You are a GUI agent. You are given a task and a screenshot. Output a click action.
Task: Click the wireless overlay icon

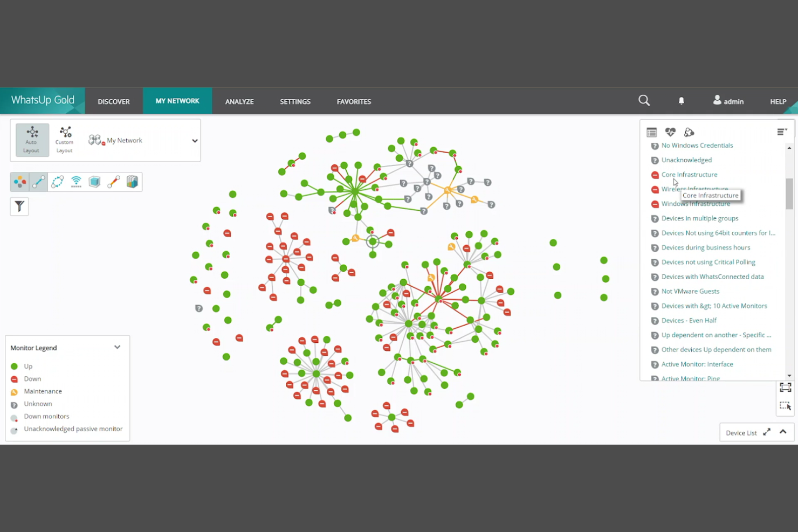[x=76, y=182]
